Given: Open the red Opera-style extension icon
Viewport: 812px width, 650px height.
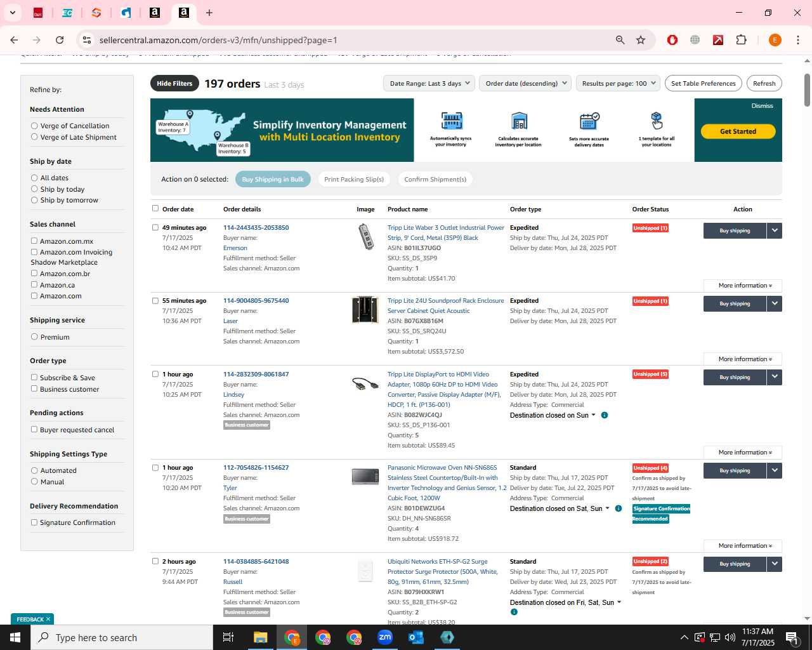Looking at the screenshot, I should tap(672, 40).
